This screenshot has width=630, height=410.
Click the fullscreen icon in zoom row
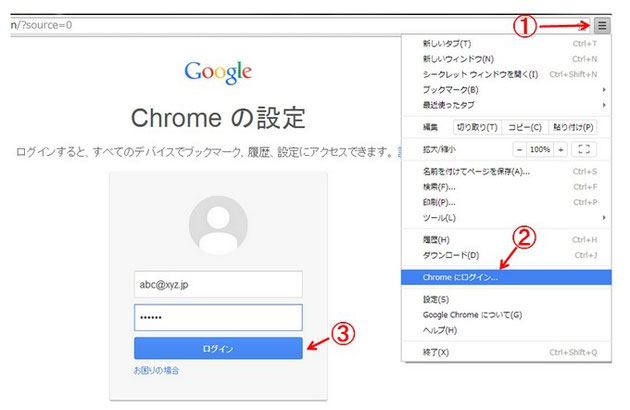(x=583, y=150)
